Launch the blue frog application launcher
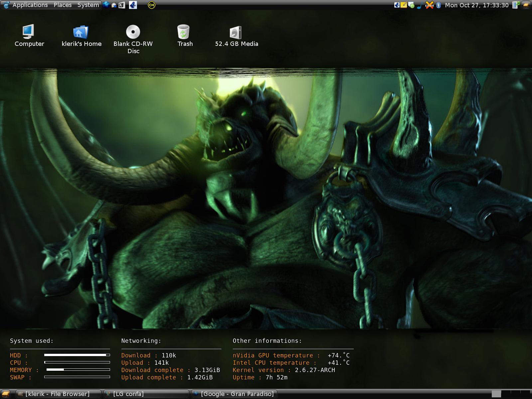 point(133,5)
